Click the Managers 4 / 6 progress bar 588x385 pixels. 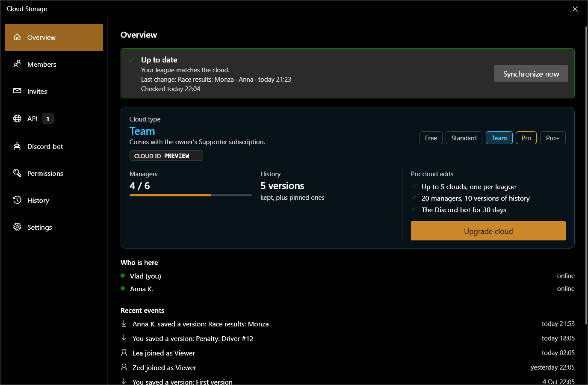[191, 195]
